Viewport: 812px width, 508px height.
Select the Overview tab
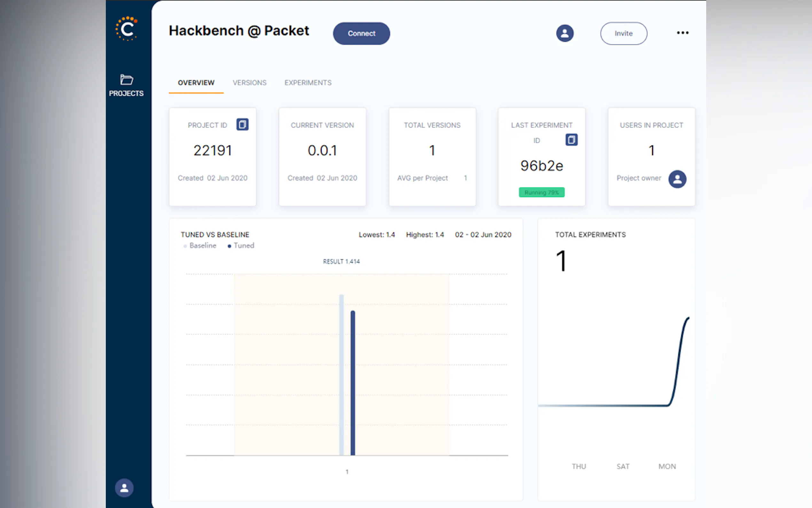click(x=196, y=83)
